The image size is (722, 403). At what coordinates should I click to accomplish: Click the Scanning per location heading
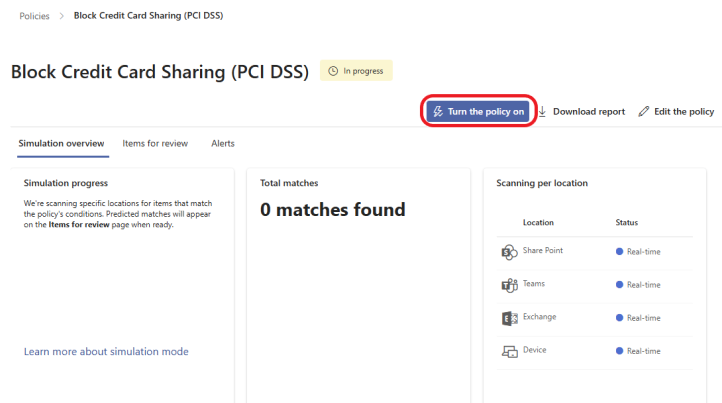point(542,183)
